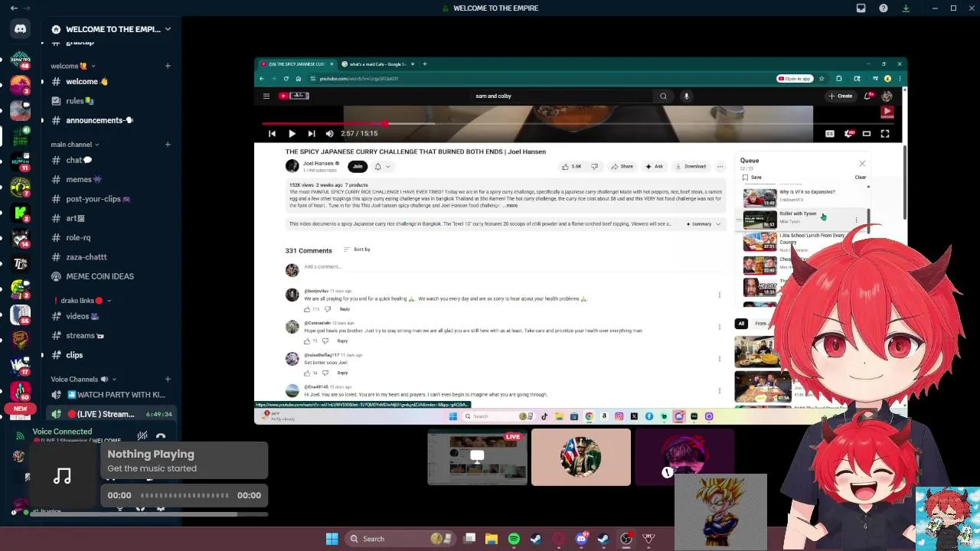Viewport: 980px width, 551px height.
Task: Open OBS from the Windows taskbar
Action: [x=626, y=539]
